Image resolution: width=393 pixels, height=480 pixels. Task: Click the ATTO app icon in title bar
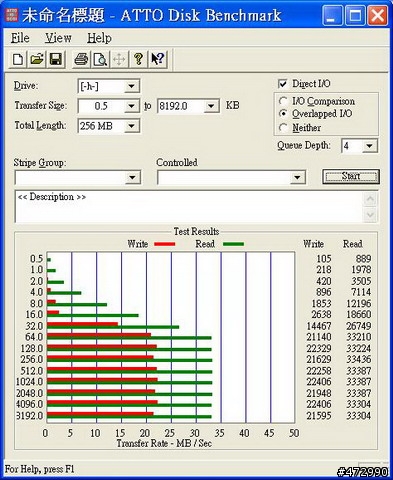click(x=12, y=15)
